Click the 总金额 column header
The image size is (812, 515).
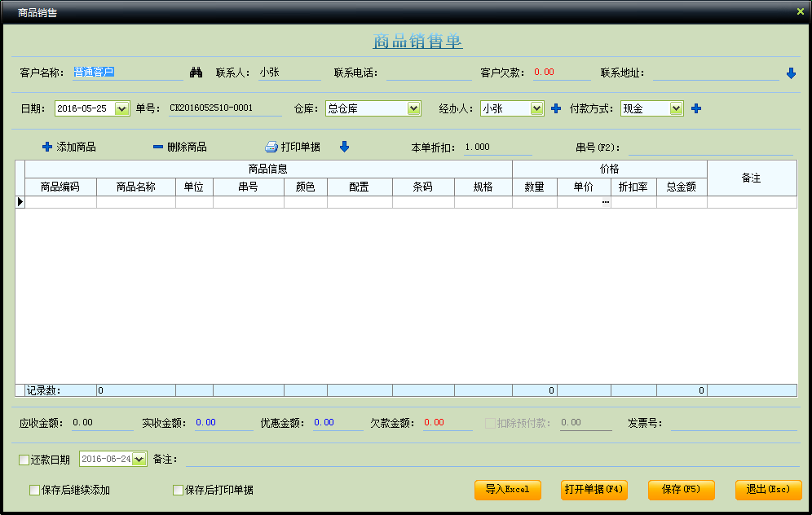click(x=682, y=187)
